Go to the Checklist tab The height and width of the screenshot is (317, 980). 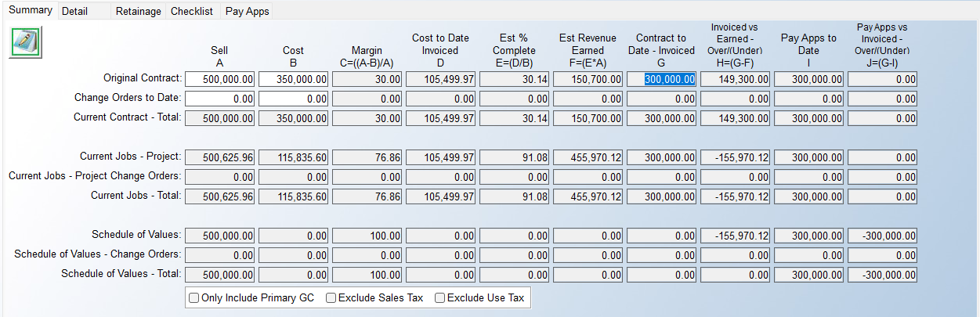[x=191, y=12]
